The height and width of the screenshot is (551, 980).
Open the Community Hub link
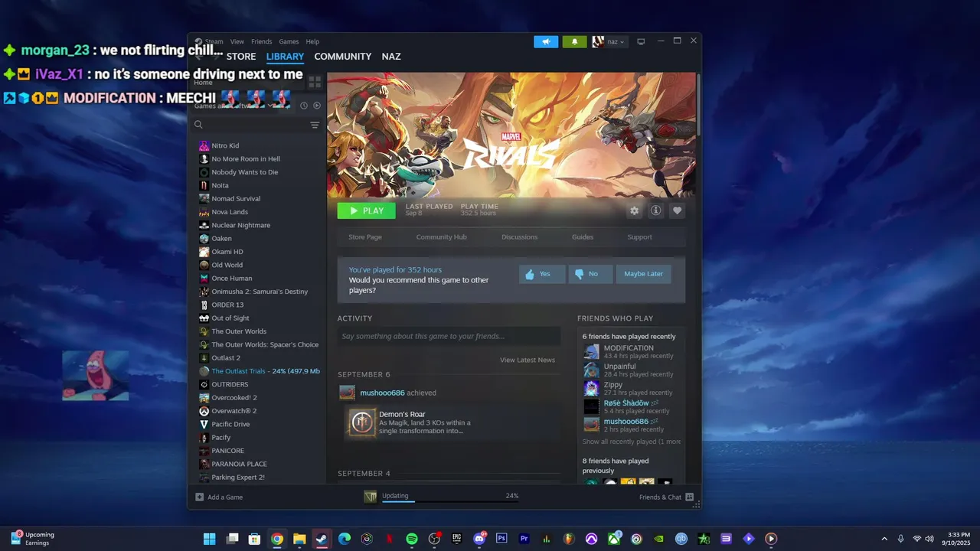[442, 237]
